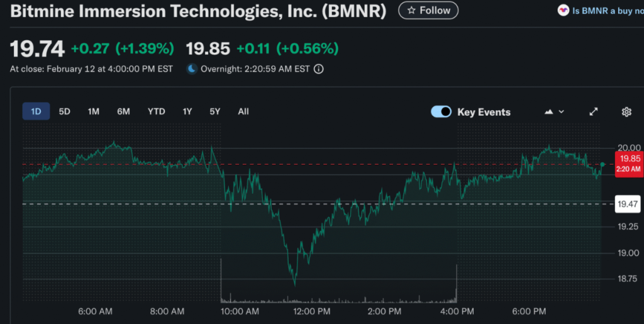The width and height of the screenshot is (644, 324).
Task: Switch to the 1M chart range
Action: pos(93,111)
